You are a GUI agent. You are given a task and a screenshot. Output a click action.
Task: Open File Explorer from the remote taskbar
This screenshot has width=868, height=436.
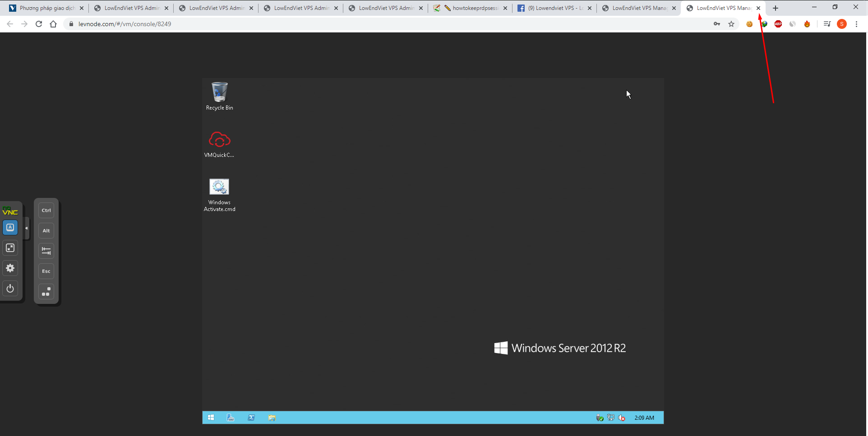(272, 418)
